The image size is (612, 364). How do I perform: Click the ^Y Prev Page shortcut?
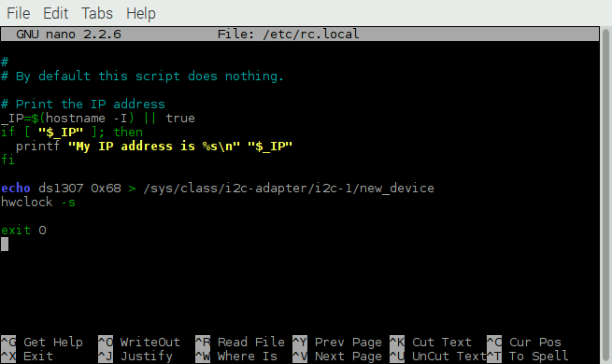[337, 343]
